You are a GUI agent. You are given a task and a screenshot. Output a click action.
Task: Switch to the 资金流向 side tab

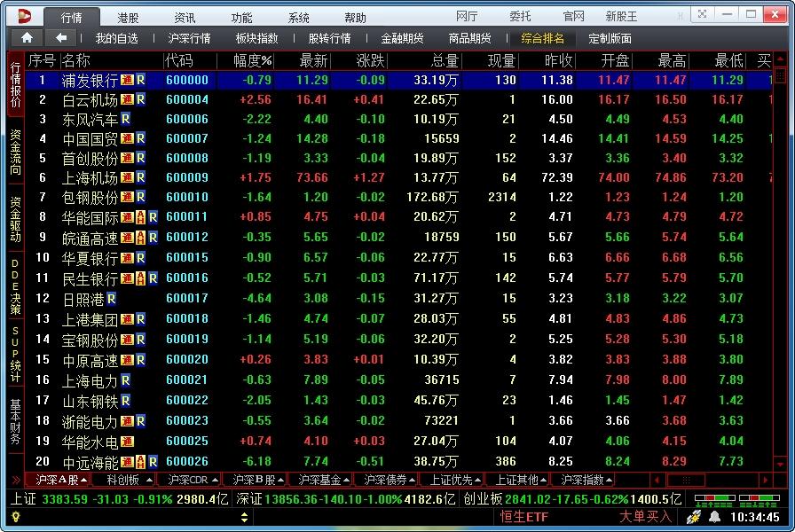[16, 152]
